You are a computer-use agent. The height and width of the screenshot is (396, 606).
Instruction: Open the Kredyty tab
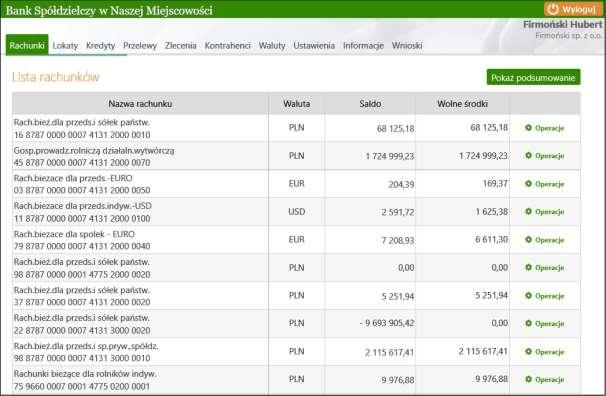(100, 46)
